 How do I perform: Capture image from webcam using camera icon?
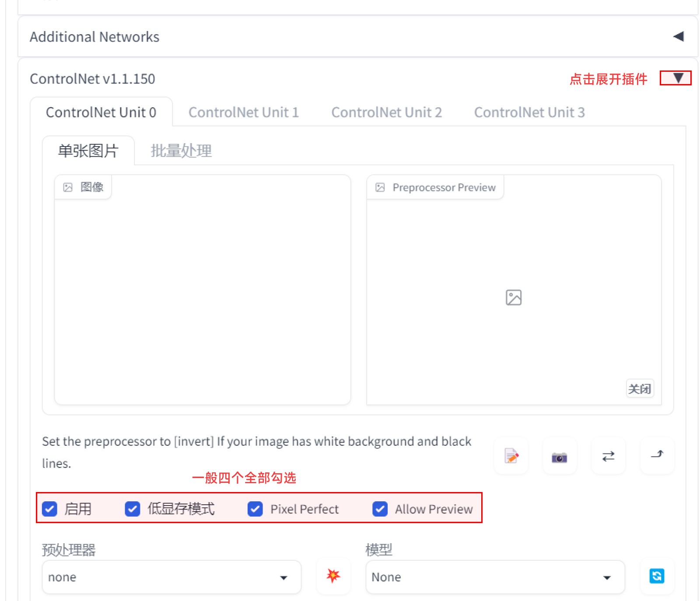pyautogui.click(x=560, y=456)
